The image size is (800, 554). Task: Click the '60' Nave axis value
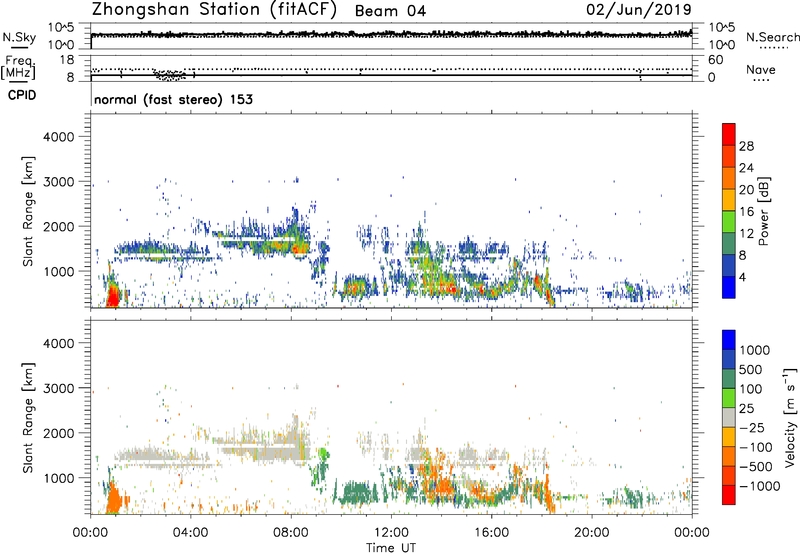[715, 60]
